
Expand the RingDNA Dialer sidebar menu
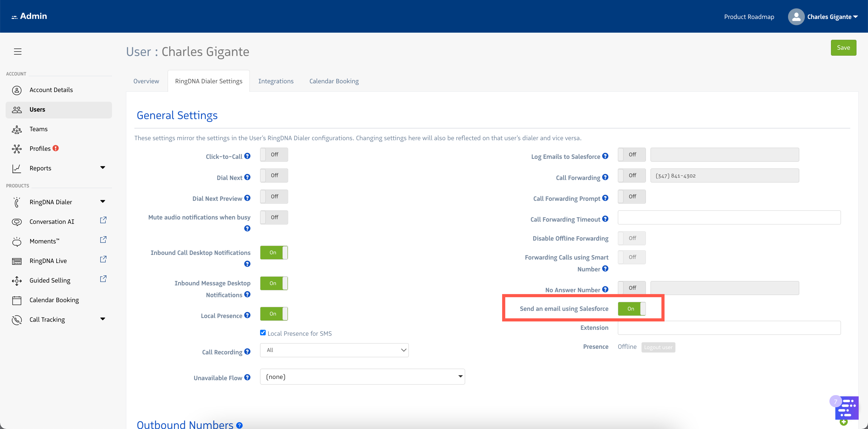tap(103, 202)
